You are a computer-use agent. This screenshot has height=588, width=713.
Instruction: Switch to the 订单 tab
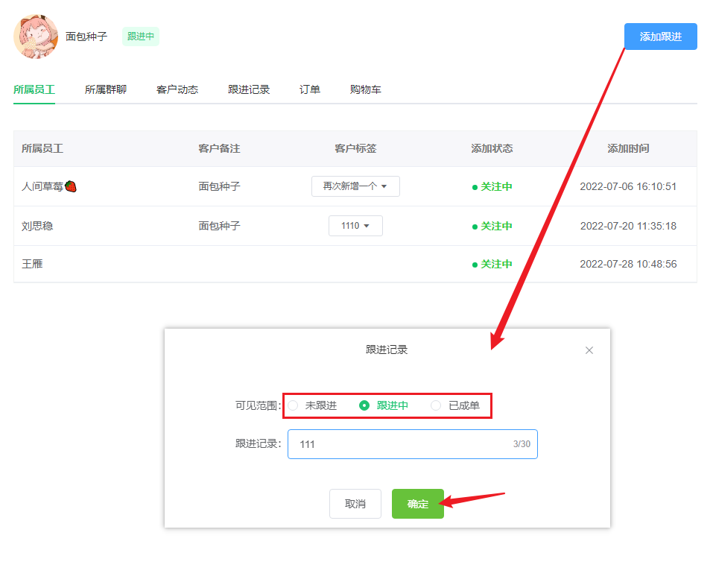309,89
